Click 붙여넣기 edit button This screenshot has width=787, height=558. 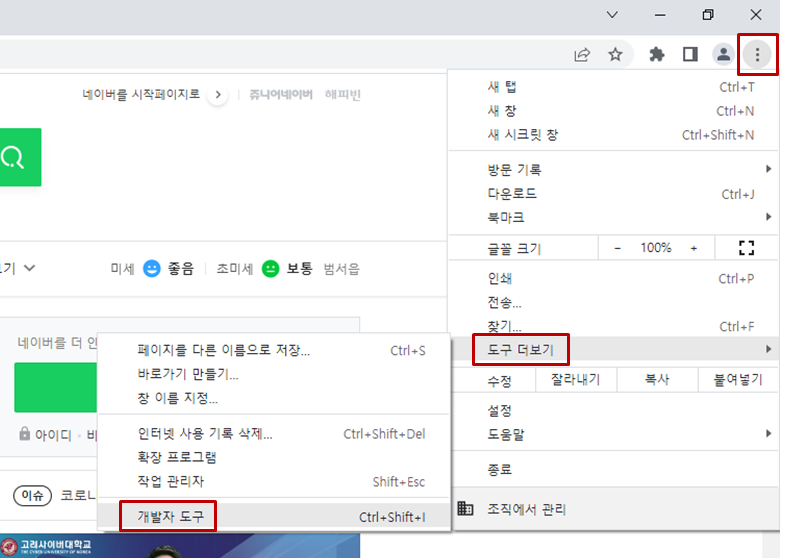pos(738,380)
